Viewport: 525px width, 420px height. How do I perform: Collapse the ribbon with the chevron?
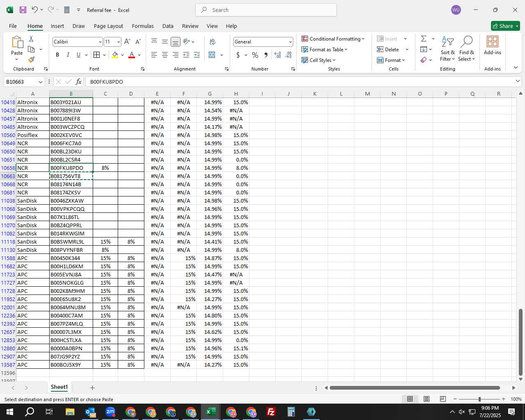point(516,67)
